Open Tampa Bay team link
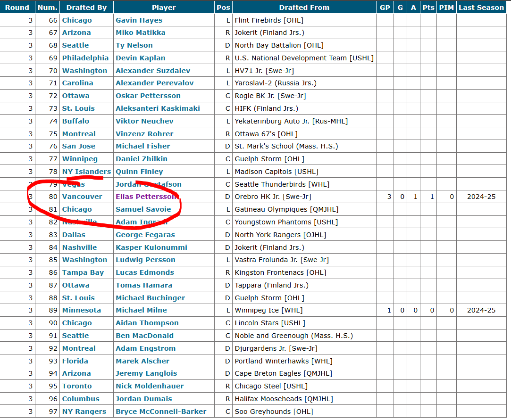Screen dimensions: 511x420 [83, 272]
